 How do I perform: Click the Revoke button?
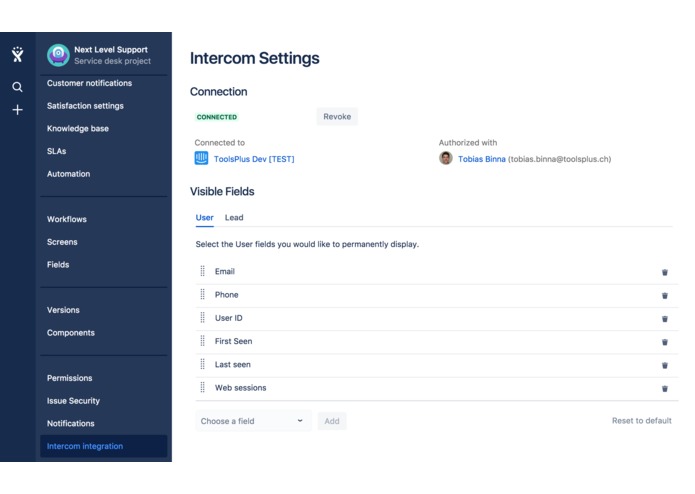point(337,117)
